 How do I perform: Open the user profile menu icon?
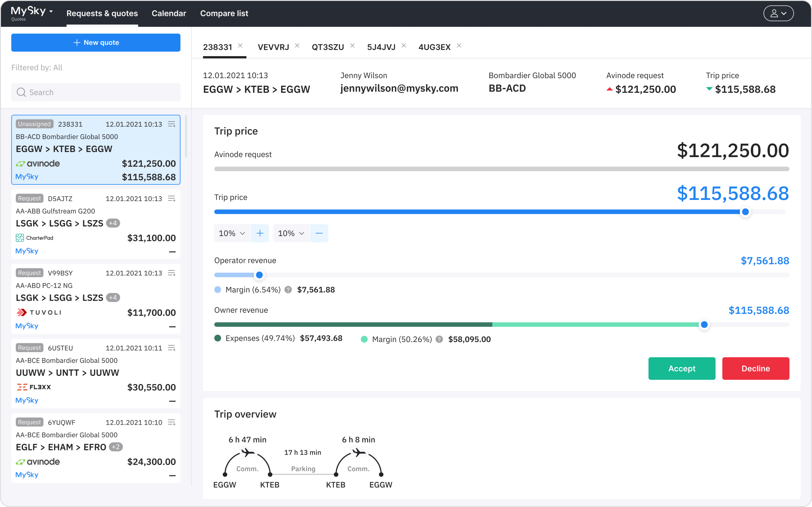click(778, 13)
